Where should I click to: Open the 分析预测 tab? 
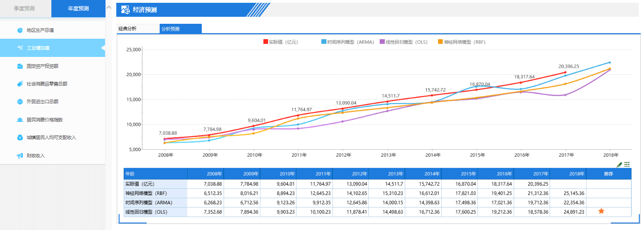coord(181,28)
